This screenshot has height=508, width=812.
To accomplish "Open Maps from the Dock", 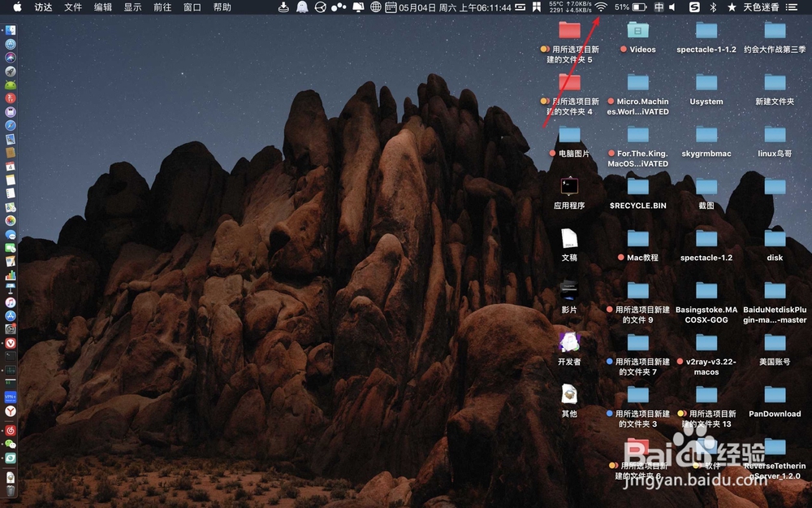I will click(x=11, y=206).
